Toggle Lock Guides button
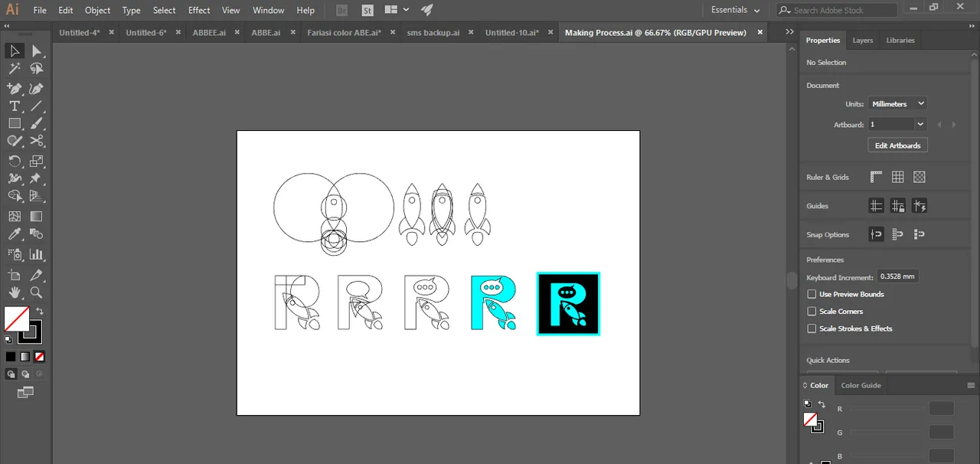Image resolution: width=980 pixels, height=464 pixels. pyautogui.click(x=898, y=205)
